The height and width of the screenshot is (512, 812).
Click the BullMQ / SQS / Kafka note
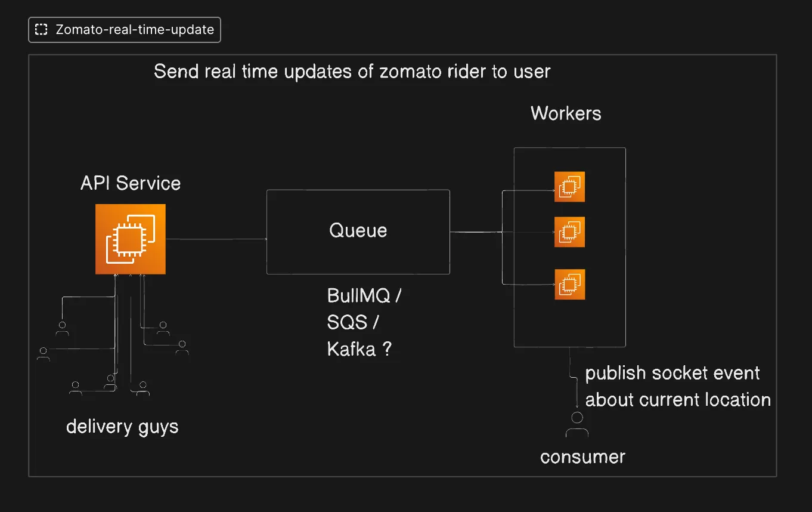pos(363,322)
